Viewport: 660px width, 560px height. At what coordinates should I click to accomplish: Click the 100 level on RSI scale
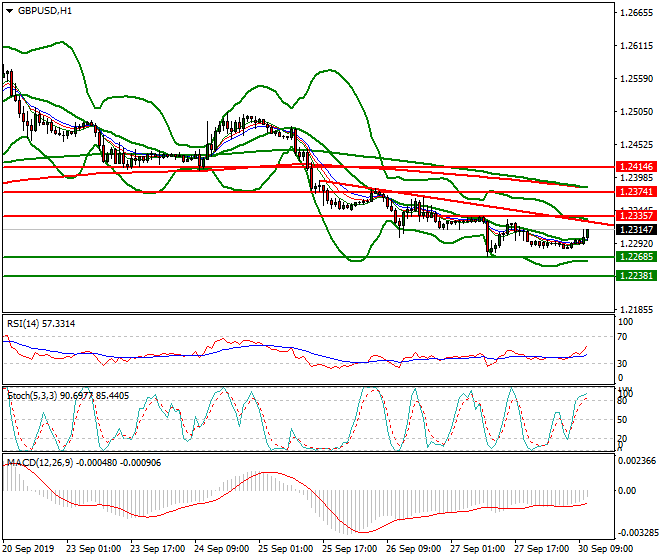pos(628,322)
